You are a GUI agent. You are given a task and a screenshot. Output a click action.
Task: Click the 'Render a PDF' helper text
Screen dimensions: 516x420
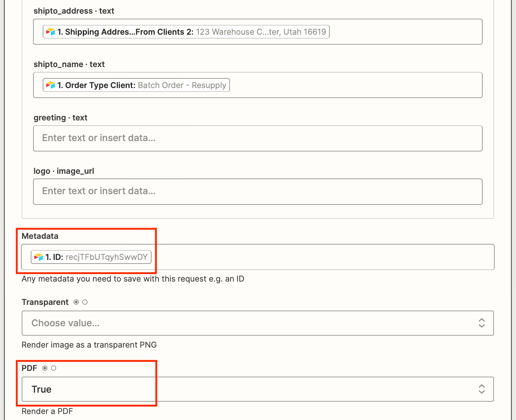coord(47,411)
